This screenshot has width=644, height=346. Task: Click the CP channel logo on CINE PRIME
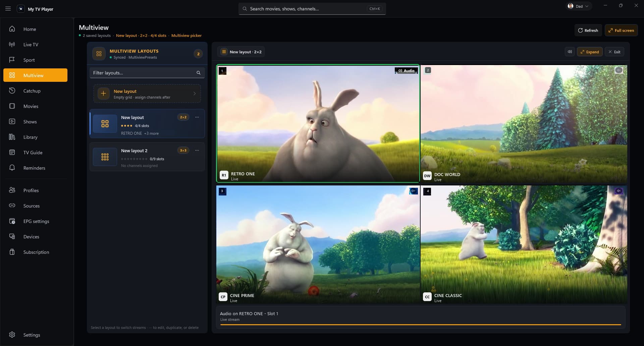pos(223,297)
